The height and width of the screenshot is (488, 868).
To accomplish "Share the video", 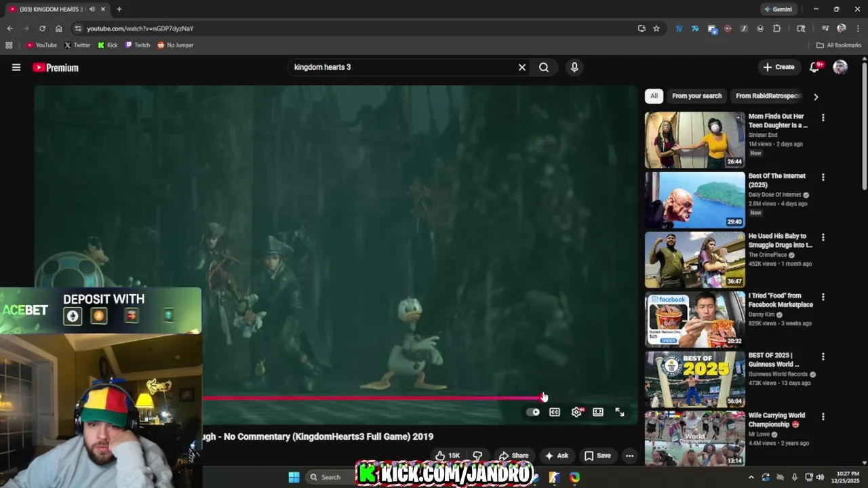I will click(x=513, y=455).
